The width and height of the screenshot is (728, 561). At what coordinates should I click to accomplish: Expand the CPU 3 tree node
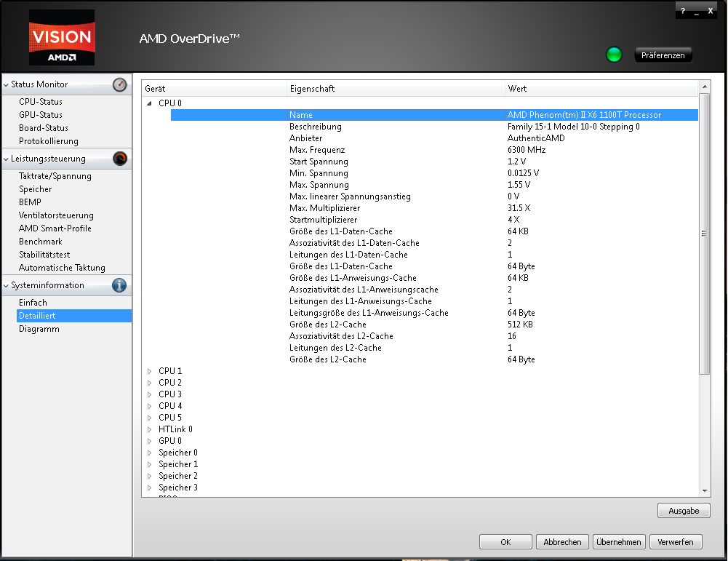pyautogui.click(x=150, y=394)
